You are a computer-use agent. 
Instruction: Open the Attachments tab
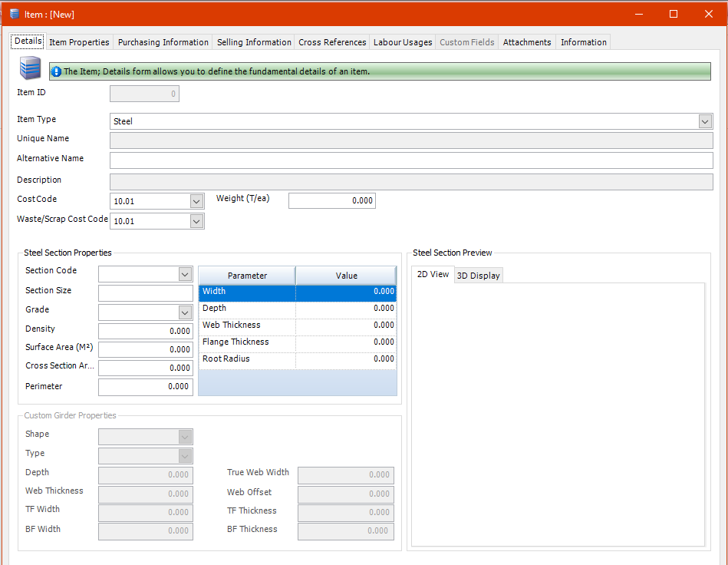(x=527, y=42)
